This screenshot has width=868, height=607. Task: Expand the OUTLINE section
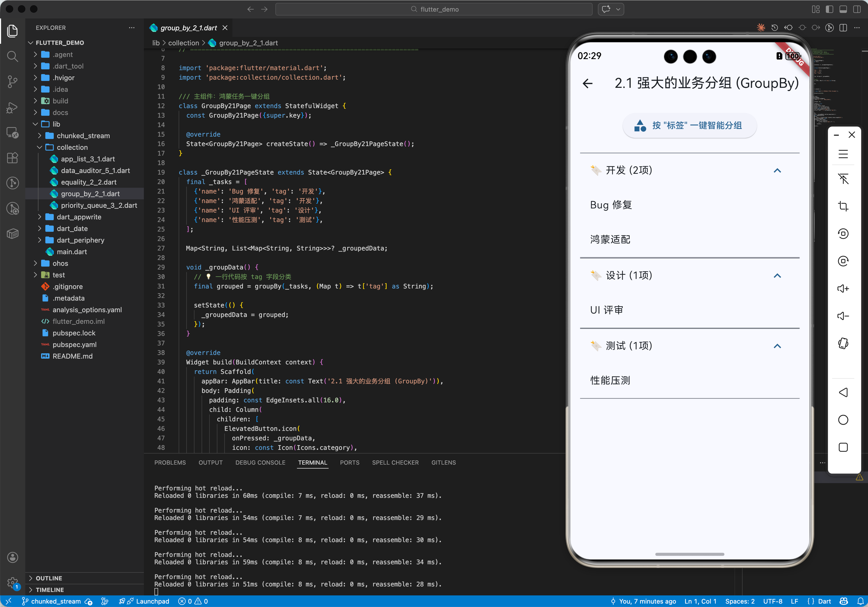click(49, 578)
